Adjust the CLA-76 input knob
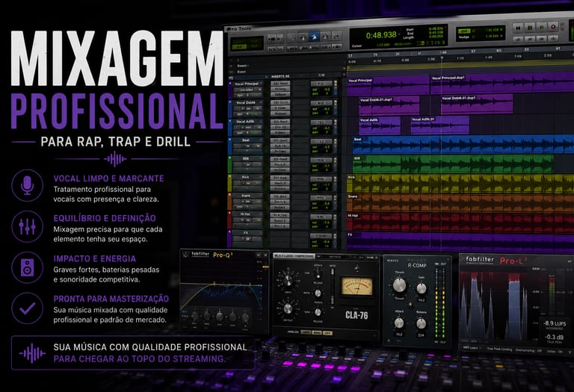Viewport: 574px width, 392px height. pos(288,281)
